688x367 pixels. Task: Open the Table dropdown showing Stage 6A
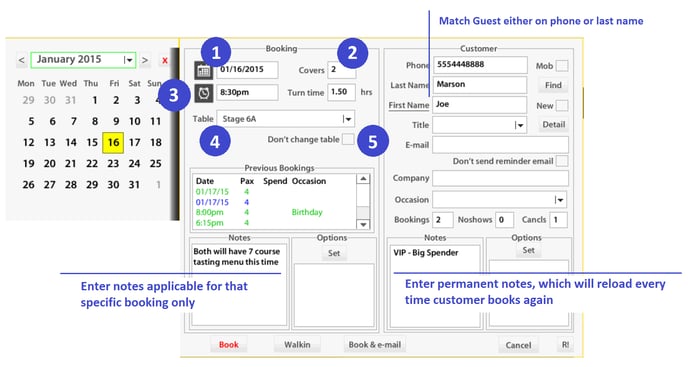coord(286,119)
